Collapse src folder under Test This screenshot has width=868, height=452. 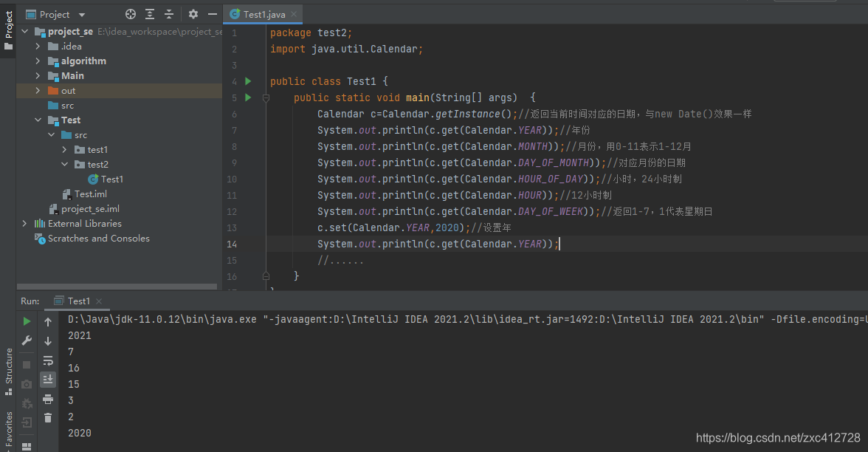tap(51, 134)
